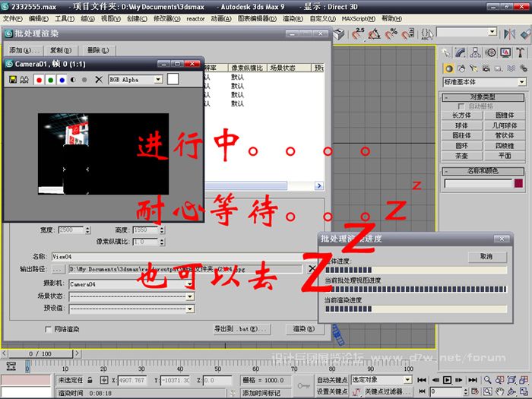Click the Zoom magnifier viewport tool
Viewport: 532px width, 399px height.
coord(488,380)
